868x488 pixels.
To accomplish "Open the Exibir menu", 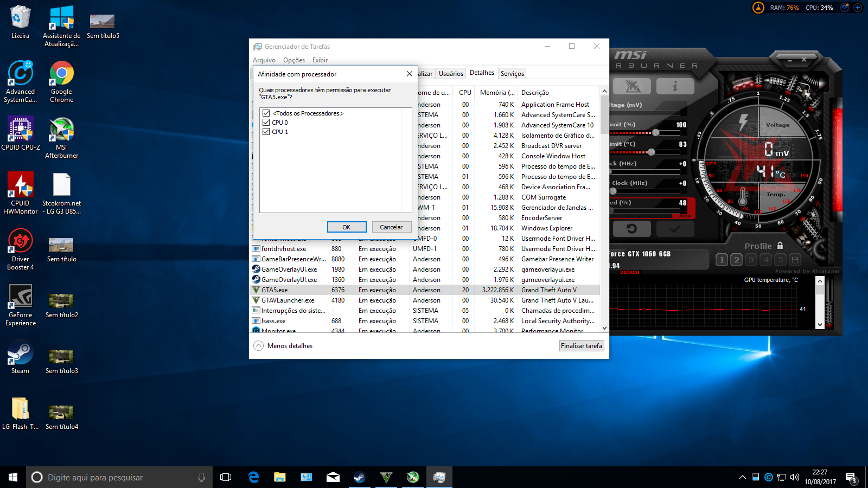I will pos(320,60).
